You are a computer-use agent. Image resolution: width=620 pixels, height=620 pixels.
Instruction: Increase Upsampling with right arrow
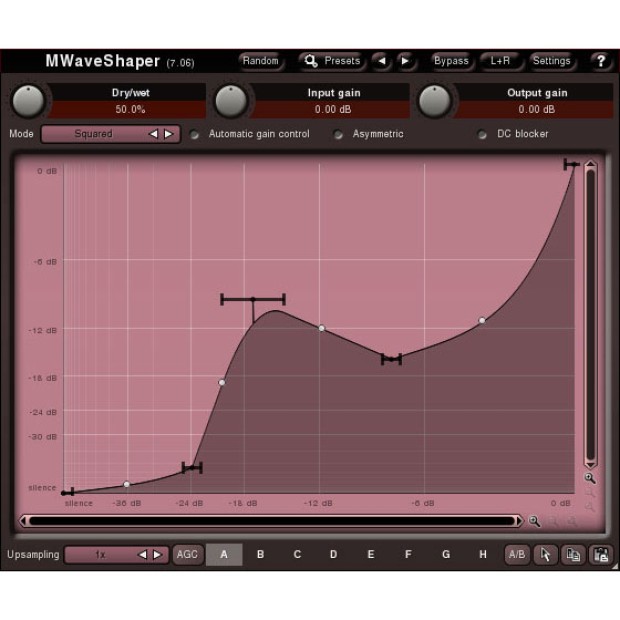(x=158, y=555)
